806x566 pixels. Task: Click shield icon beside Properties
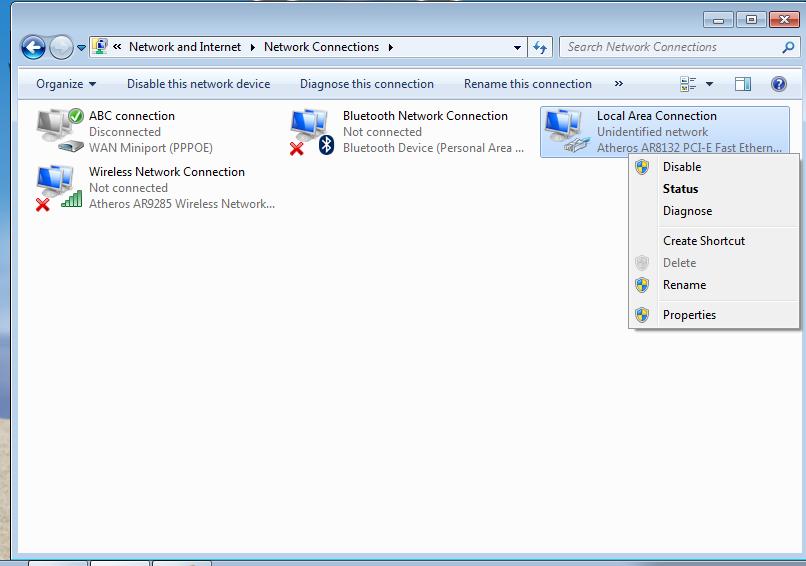642,315
